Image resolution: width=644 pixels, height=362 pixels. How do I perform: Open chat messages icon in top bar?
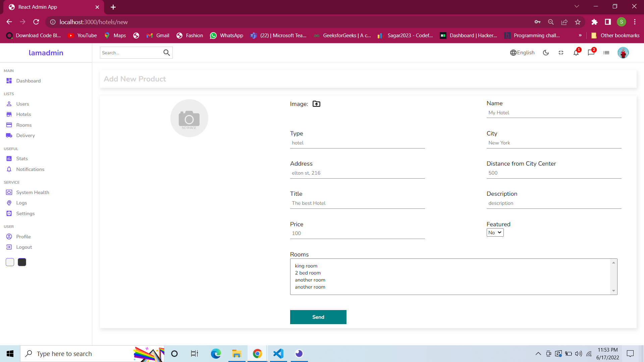pos(591,53)
